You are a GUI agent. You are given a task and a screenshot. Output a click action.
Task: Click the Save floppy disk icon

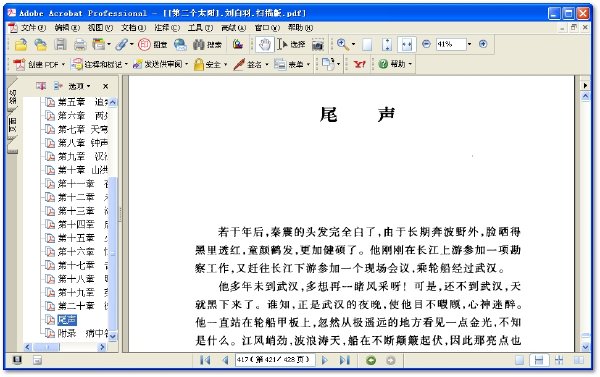(x=60, y=44)
